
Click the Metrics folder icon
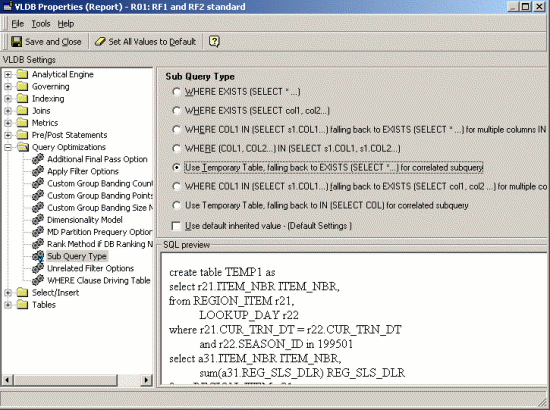pos(22,123)
